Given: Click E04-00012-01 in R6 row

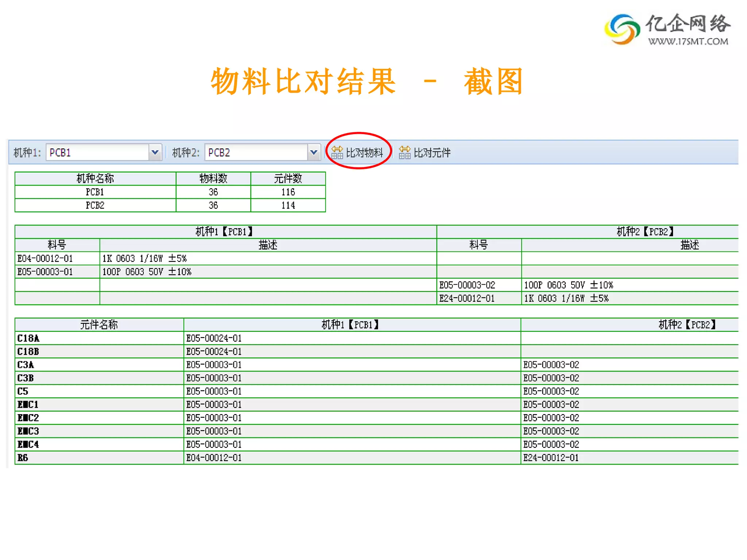Looking at the screenshot, I should click(214, 458).
